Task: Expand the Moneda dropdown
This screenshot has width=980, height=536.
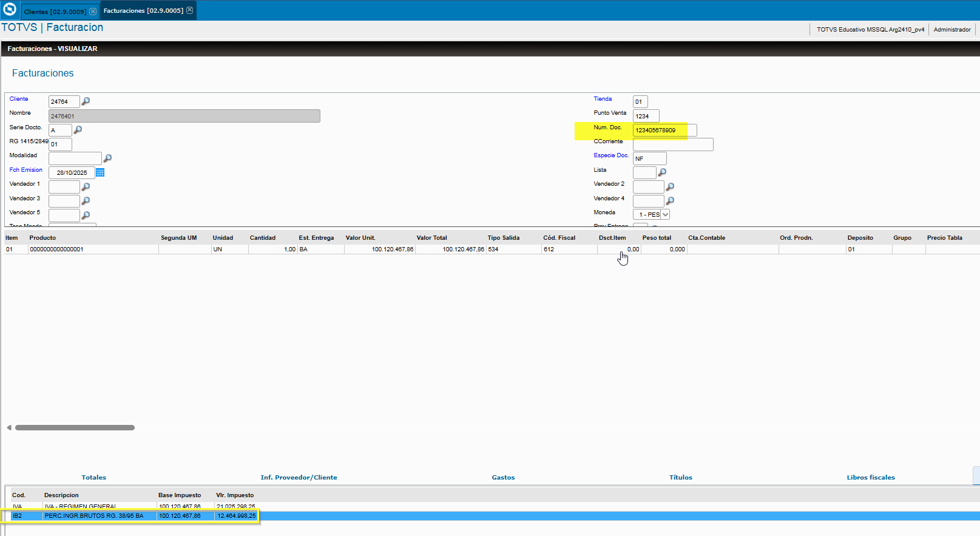Action: 665,214
